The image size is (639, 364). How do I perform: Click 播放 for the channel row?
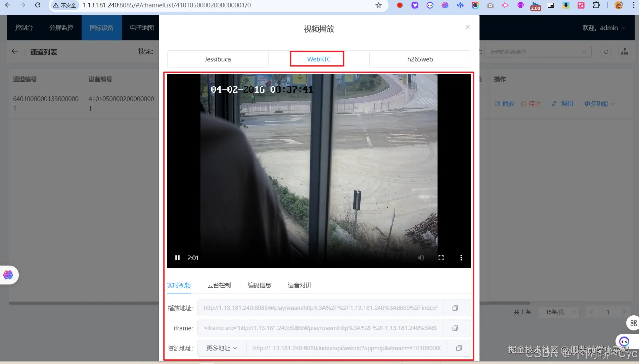pos(504,104)
